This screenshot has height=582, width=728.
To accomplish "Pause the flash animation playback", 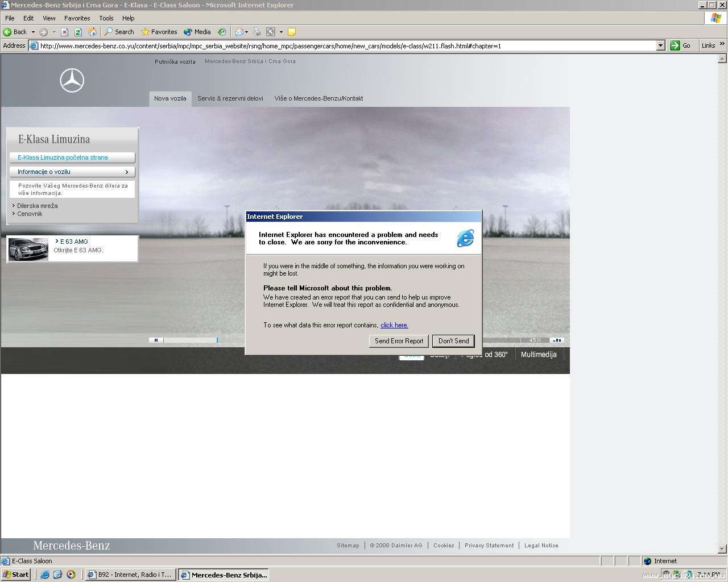I will (156, 340).
